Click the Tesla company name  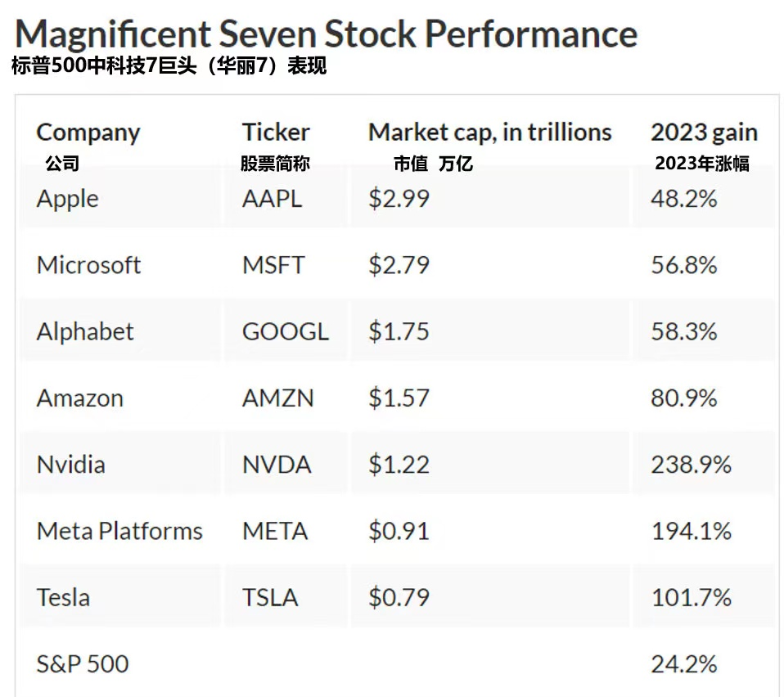(63, 597)
